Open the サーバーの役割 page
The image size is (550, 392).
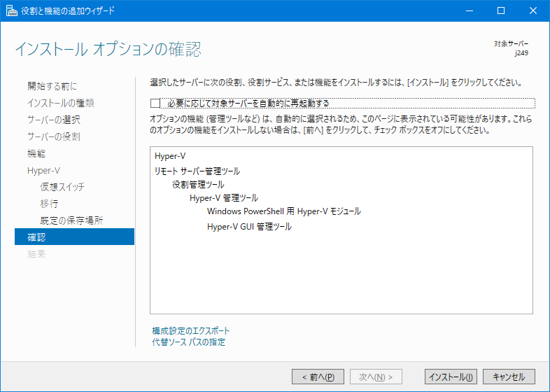coord(53,136)
